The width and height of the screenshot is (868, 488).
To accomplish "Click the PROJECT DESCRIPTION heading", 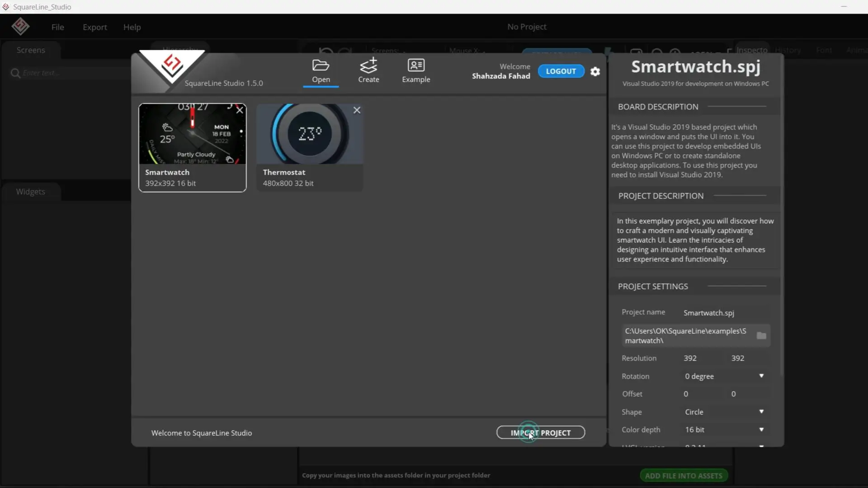I will point(660,196).
